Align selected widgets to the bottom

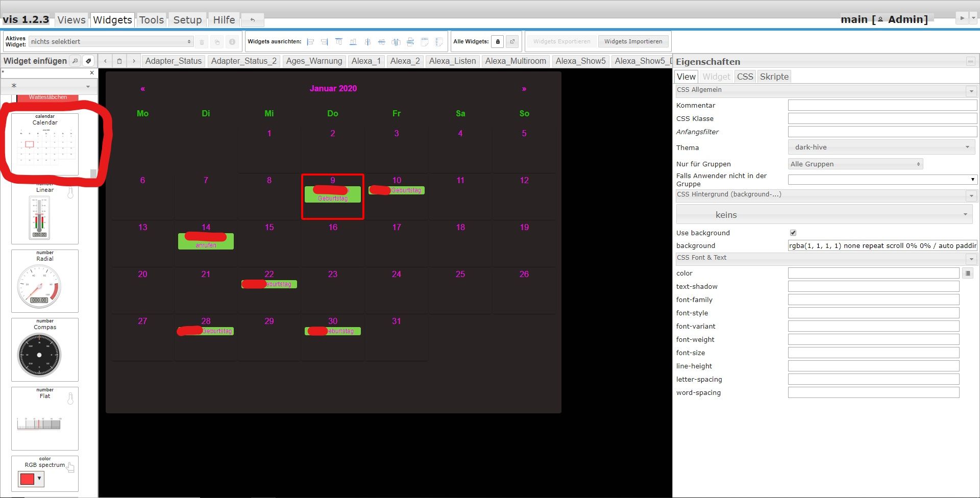(353, 42)
